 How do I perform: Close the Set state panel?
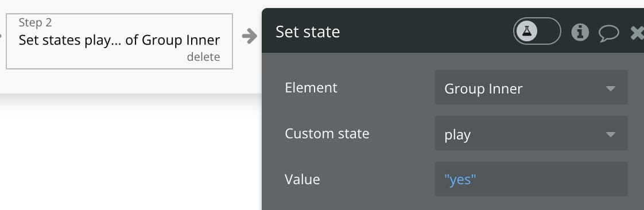638,33
